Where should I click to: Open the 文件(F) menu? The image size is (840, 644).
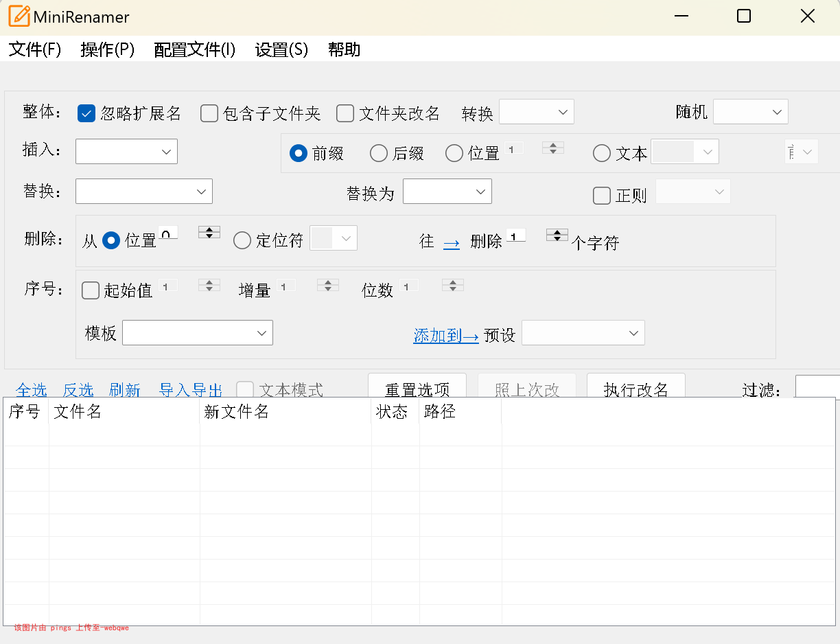[35, 49]
